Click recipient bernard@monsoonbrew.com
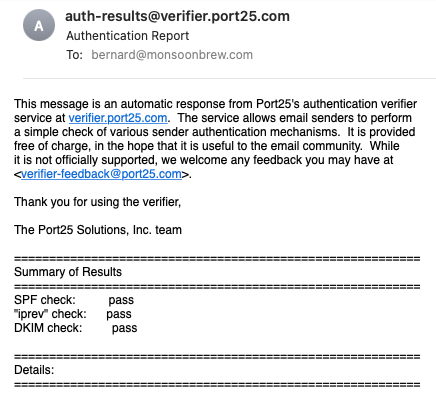This screenshot has width=436, height=397. [x=172, y=55]
